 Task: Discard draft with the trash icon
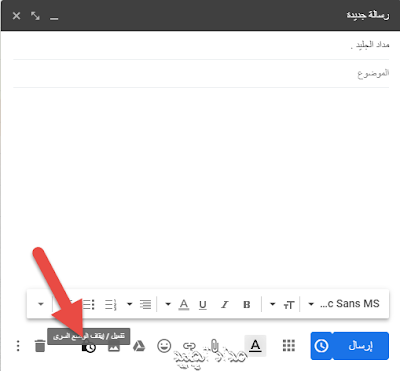(40, 346)
